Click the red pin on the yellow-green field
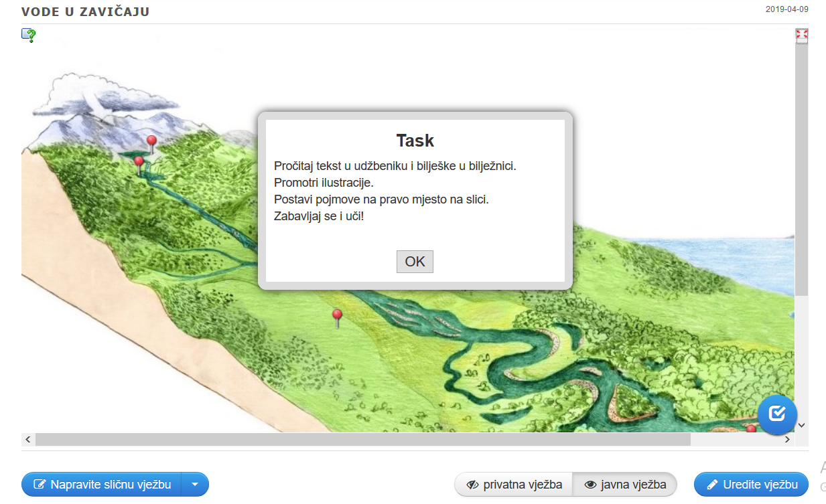 (337, 315)
